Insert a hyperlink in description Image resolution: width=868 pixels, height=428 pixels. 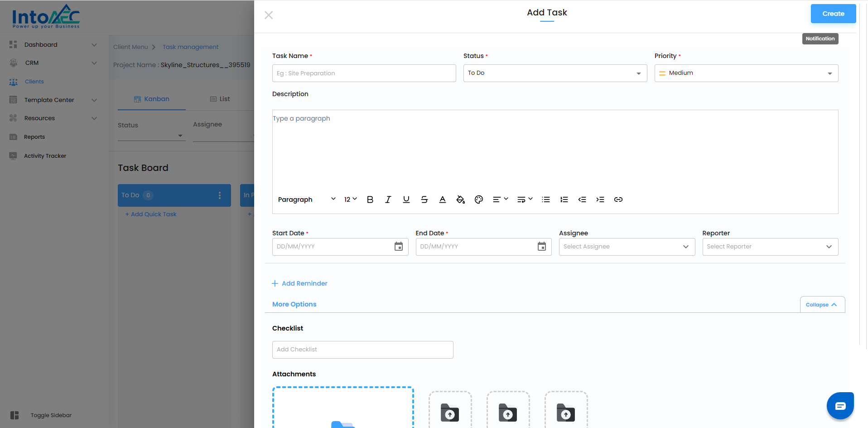click(x=618, y=199)
